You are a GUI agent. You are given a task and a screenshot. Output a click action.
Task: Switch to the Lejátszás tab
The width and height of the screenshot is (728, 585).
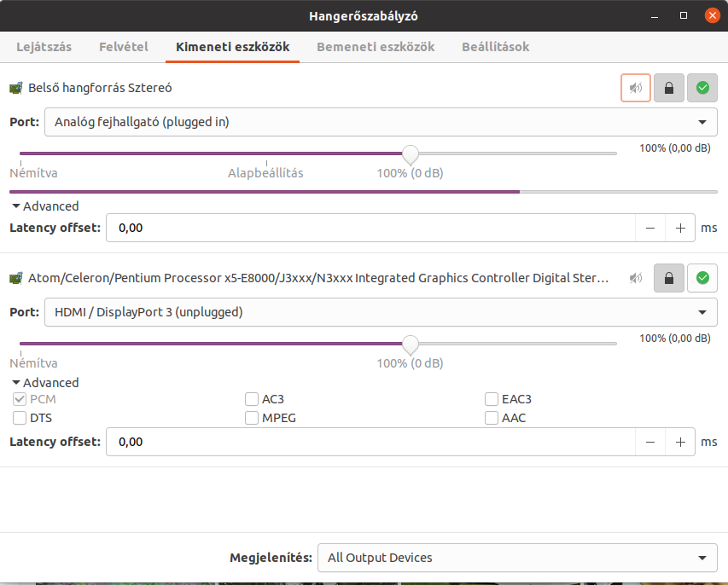44,47
